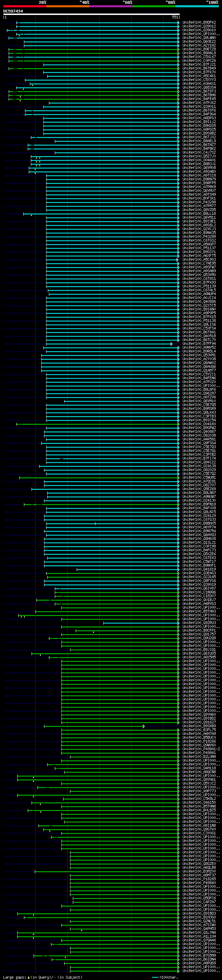Select hit UniRef100_B9FN18

click(x=199, y=504)
